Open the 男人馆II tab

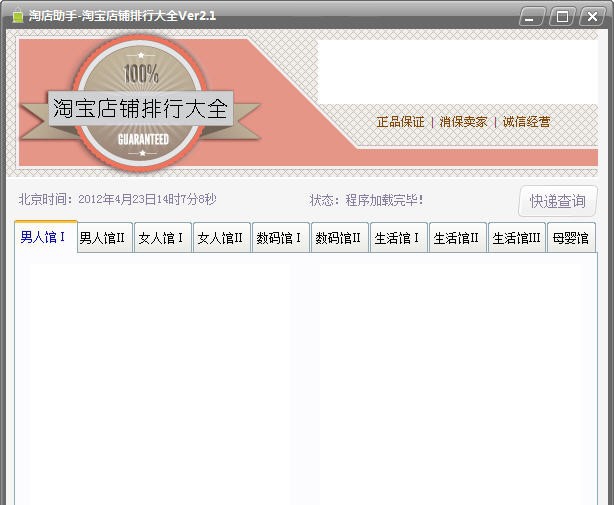[105, 238]
